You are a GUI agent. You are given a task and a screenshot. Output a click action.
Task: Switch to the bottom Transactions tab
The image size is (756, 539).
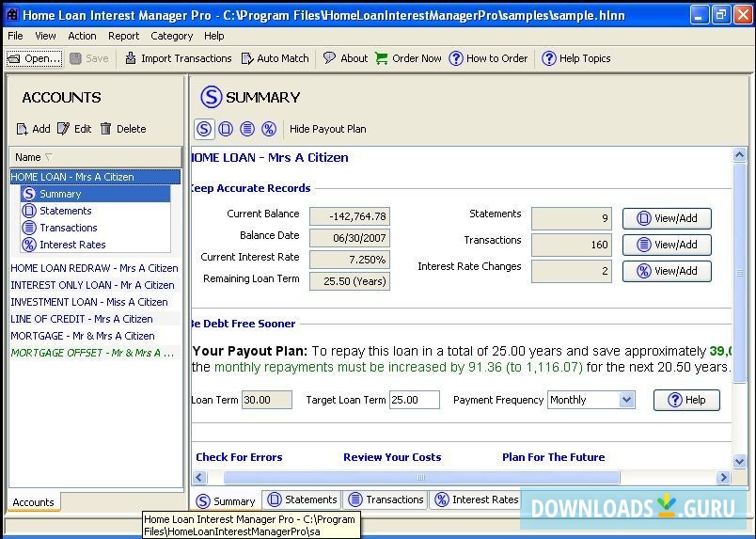point(386,499)
